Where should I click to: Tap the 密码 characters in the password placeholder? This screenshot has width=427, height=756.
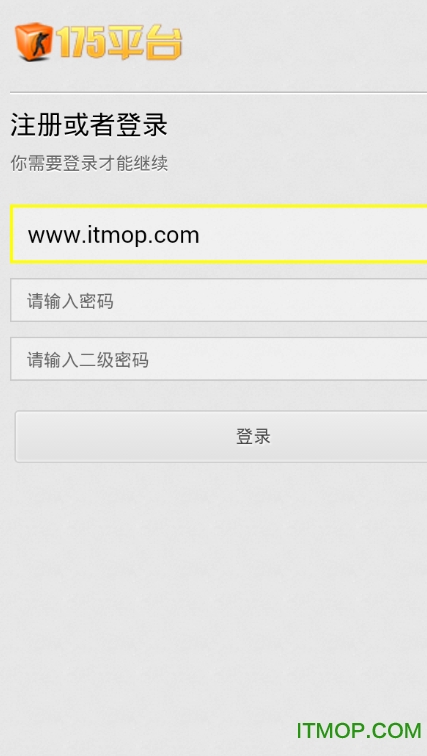[x=96, y=301]
